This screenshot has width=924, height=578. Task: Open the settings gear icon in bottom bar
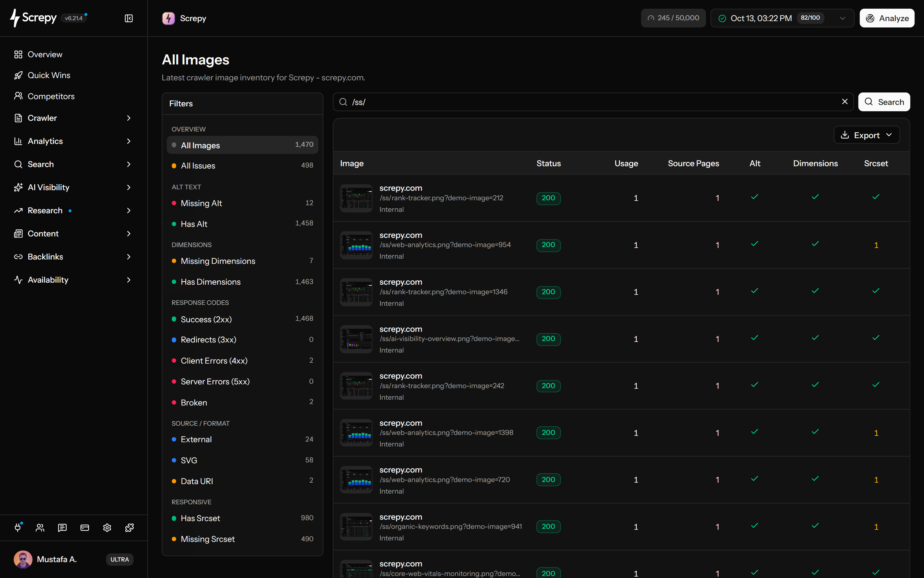107,527
